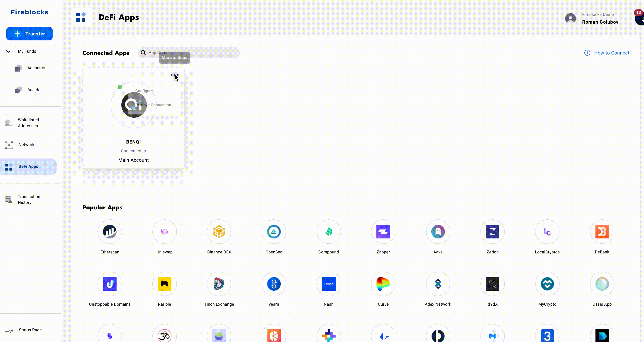The image size is (644, 342).
Task: Open Network in the sidebar
Action: tap(20, 145)
